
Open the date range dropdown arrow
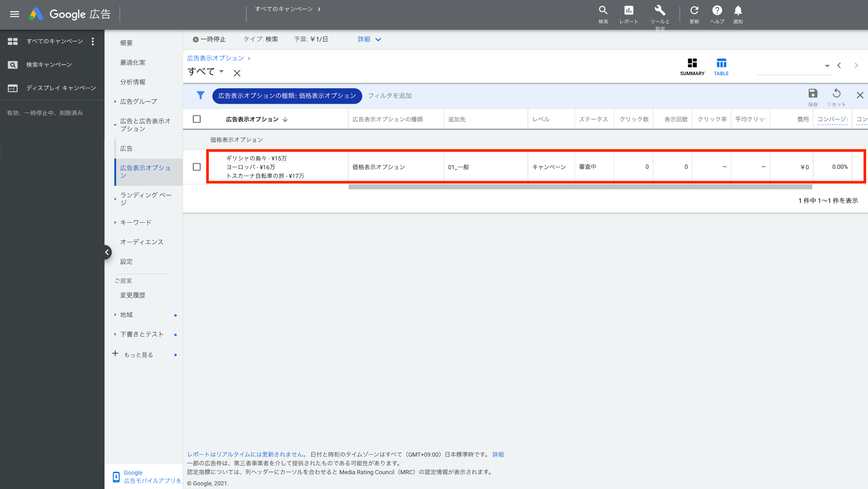click(x=827, y=66)
